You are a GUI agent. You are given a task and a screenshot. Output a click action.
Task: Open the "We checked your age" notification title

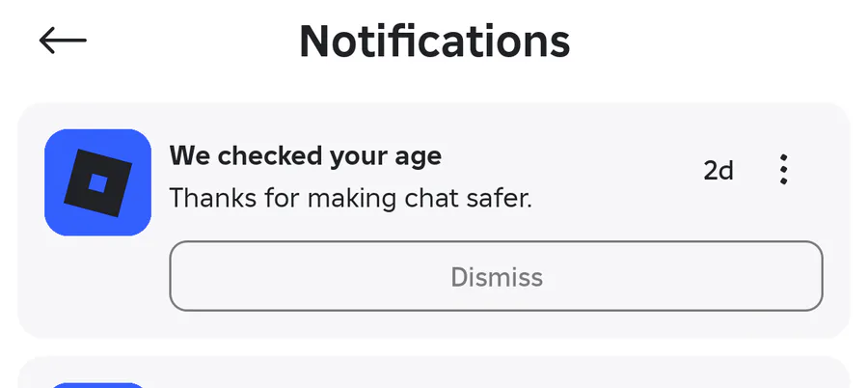[x=305, y=155]
